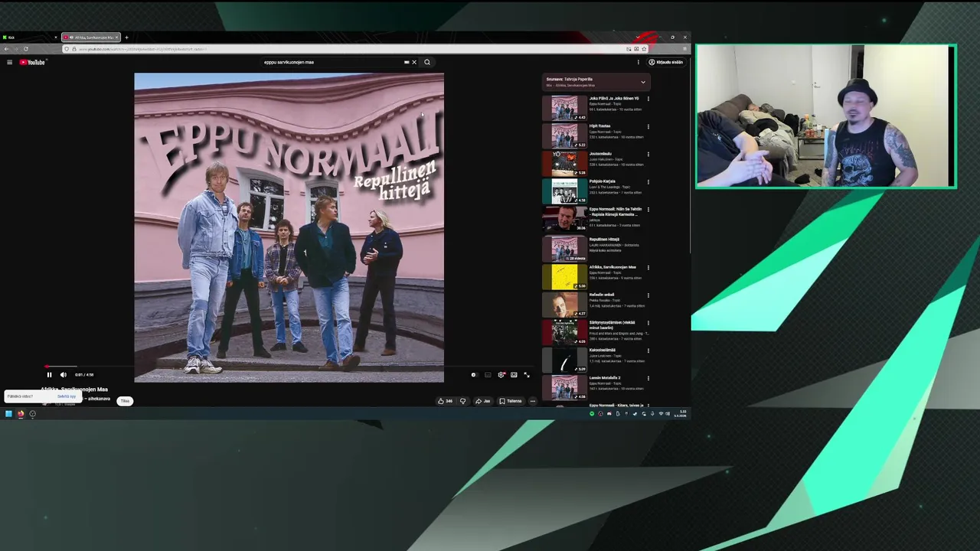Open the Joutsenlaulu video thumbnail
The width and height of the screenshot is (980, 551).
[x=564, y=163]
